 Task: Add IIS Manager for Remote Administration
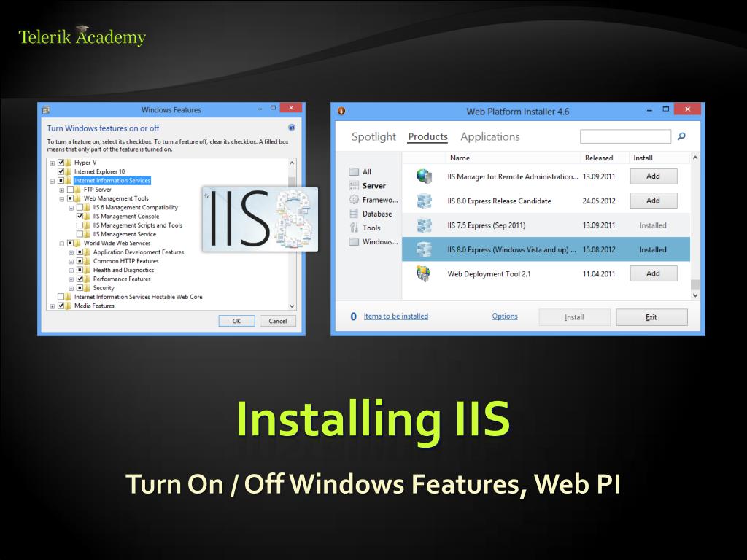[653, 176]
